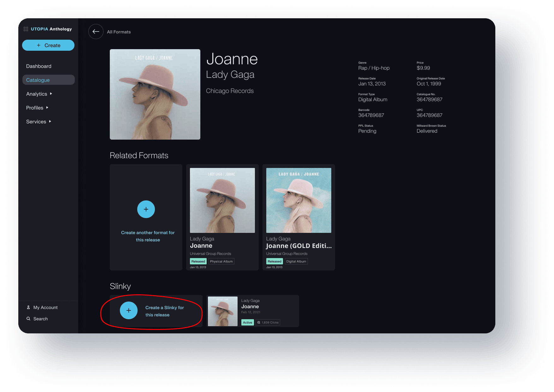Image resolution: width=554 pixels, height=392 pixels.
Task: Click the UTOPIA grid logo icon
Action: click(x=26, y=29)
